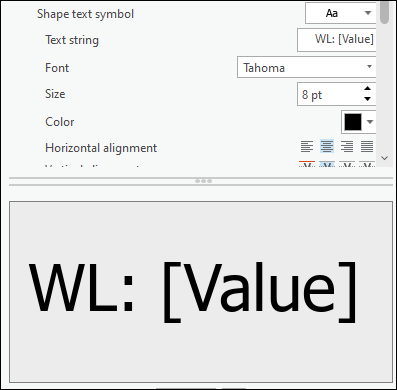Click the scroll down chevron
The height and width of the screenshot is (390, 397).
coord(385,158)
